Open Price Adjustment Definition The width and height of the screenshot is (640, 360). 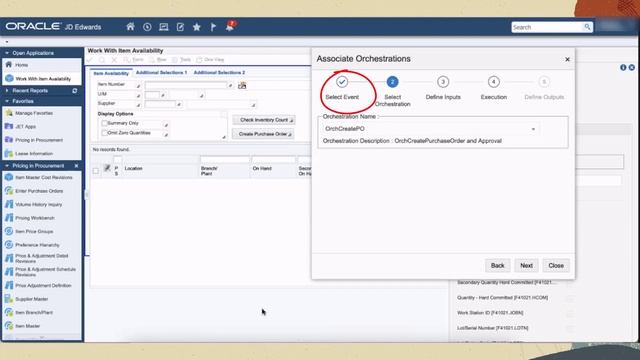pyautogui.click(x=43, y=285)
